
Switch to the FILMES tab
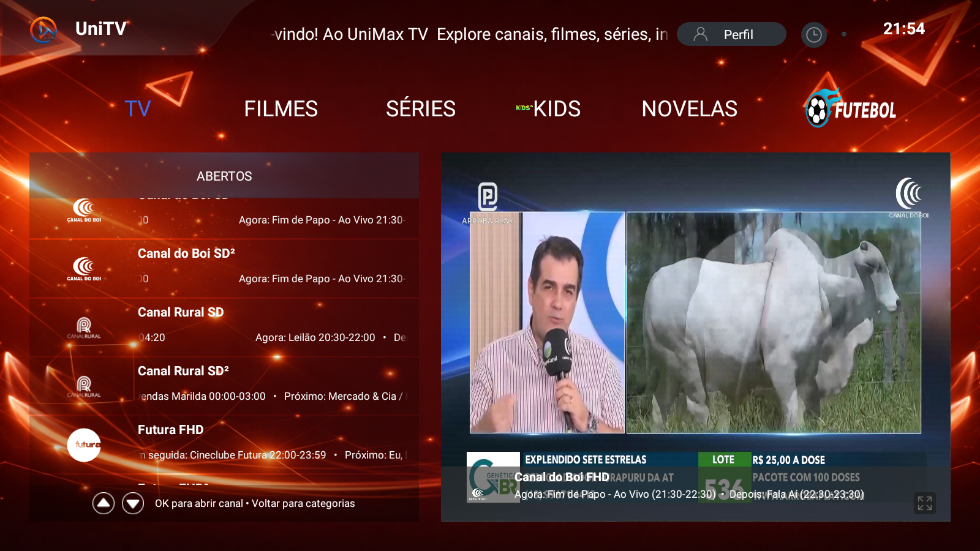tap(281, 109)
